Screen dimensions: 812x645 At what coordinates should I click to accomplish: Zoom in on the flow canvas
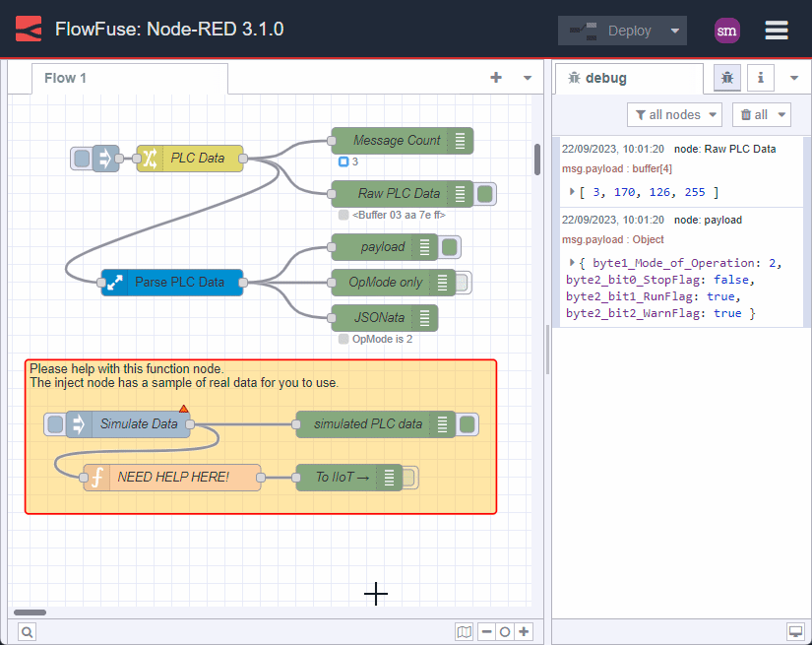(x=525, y=632)
